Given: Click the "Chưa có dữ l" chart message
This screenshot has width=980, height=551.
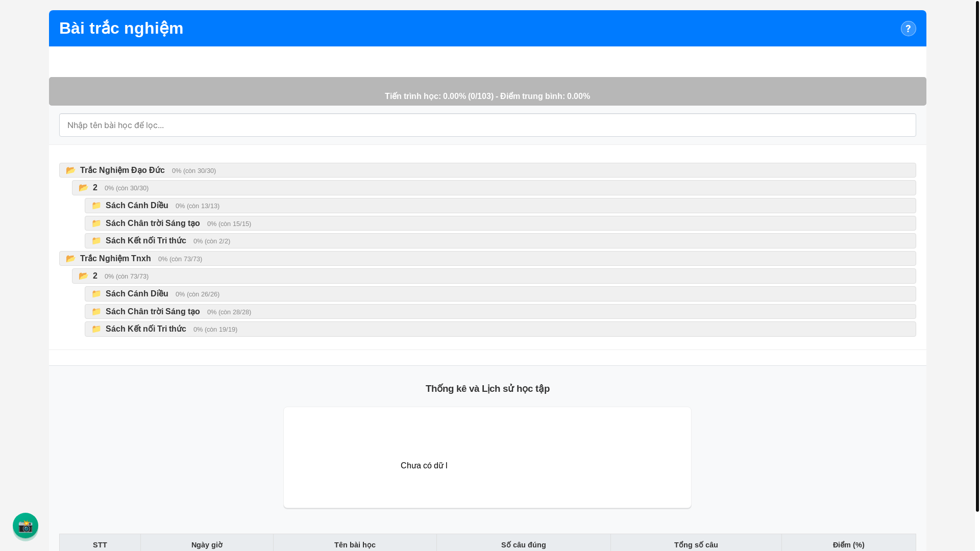Looking at the screenshot, I should point(424,465).
